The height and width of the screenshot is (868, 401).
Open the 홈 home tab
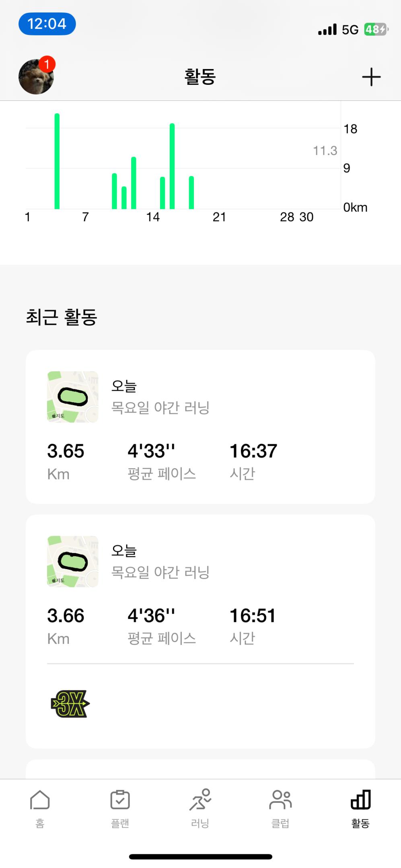point(40,808)
